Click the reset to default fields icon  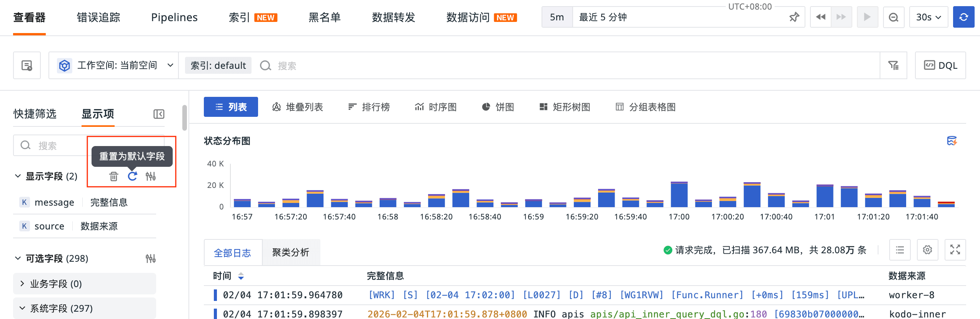(x=132, y=176)
